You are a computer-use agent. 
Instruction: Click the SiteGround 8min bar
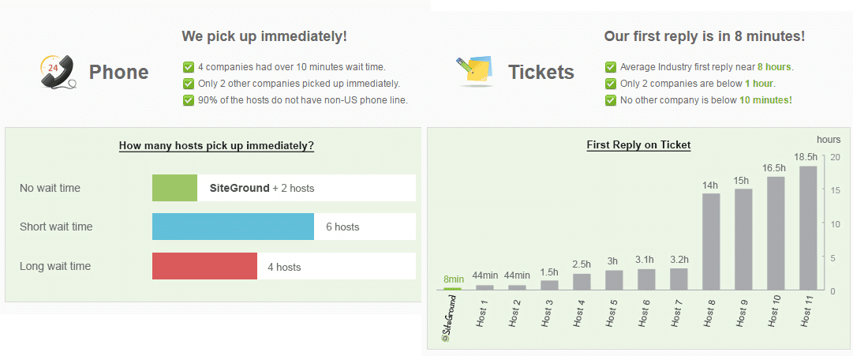click(x=453, y=288)
